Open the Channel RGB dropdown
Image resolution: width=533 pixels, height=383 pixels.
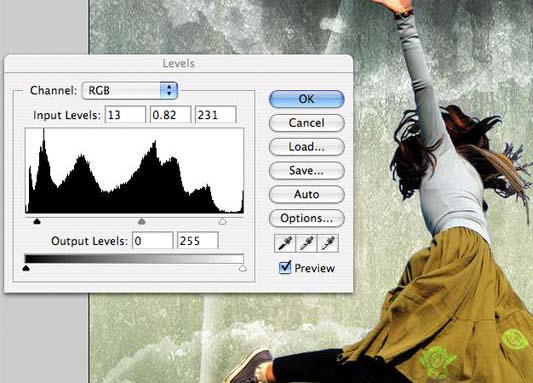click(130, 90)
